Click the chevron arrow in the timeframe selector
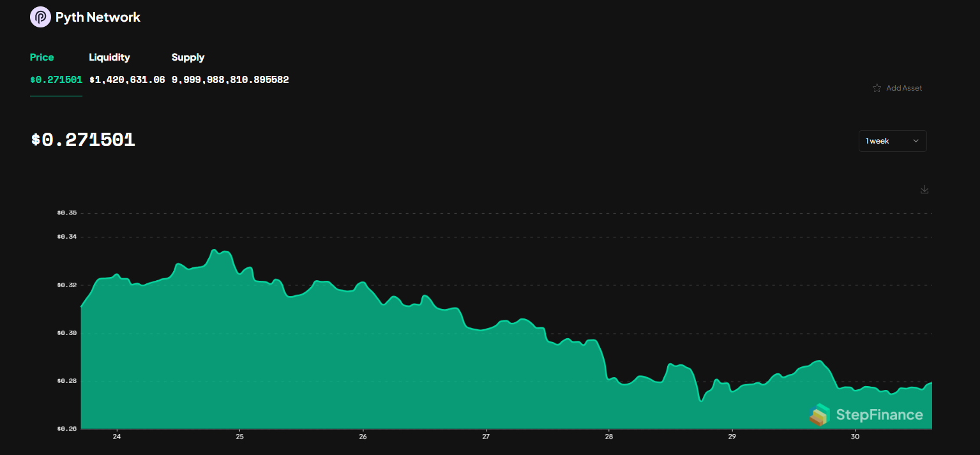 [916, 141]
